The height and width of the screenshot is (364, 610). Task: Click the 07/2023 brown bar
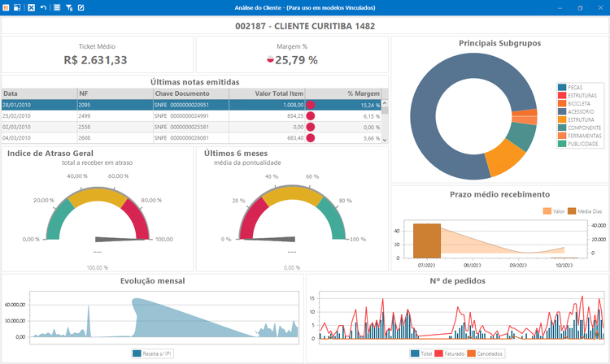click(427, 240)
